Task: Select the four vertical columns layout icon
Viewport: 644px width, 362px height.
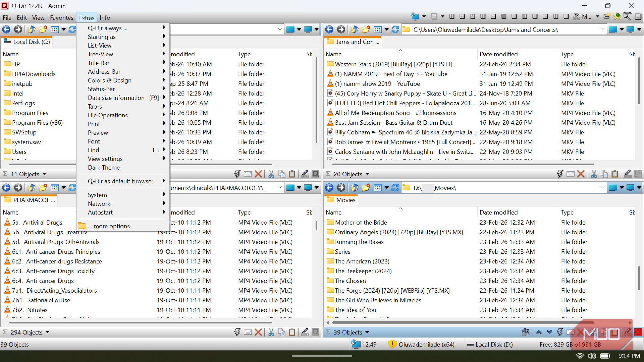Action: coord(504,16)
